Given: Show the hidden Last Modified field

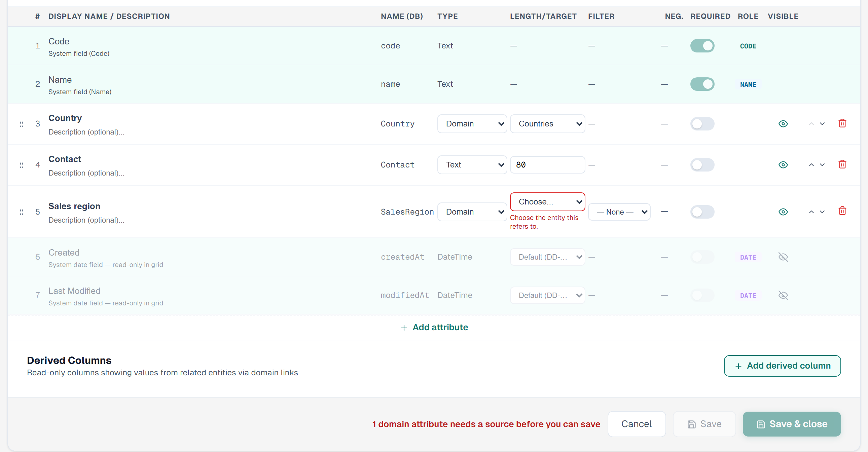Looking at the screenshot, I should point(783,295).
